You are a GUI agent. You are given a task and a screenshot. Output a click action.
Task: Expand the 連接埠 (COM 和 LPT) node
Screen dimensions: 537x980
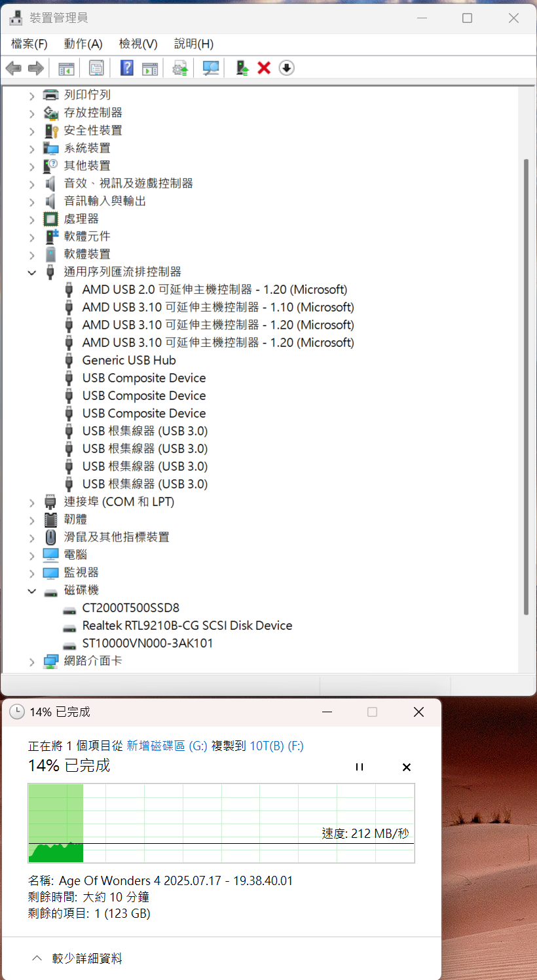(x=31, y=502)
